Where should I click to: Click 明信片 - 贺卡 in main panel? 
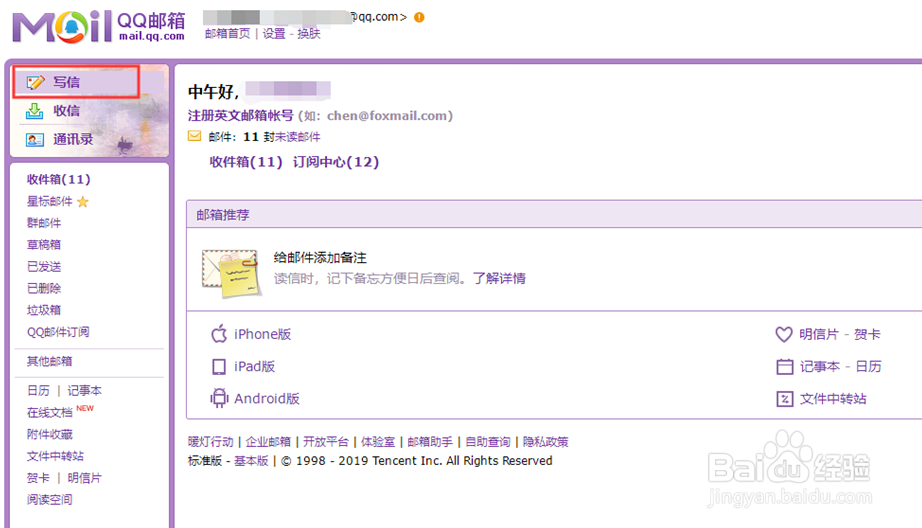840,334
